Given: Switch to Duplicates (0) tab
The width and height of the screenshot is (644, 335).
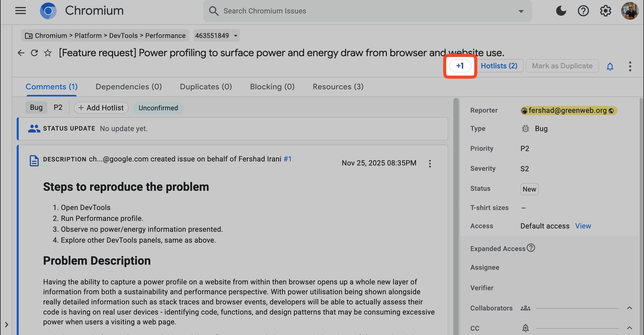Looking at the screenshot, I should [206, 87].
